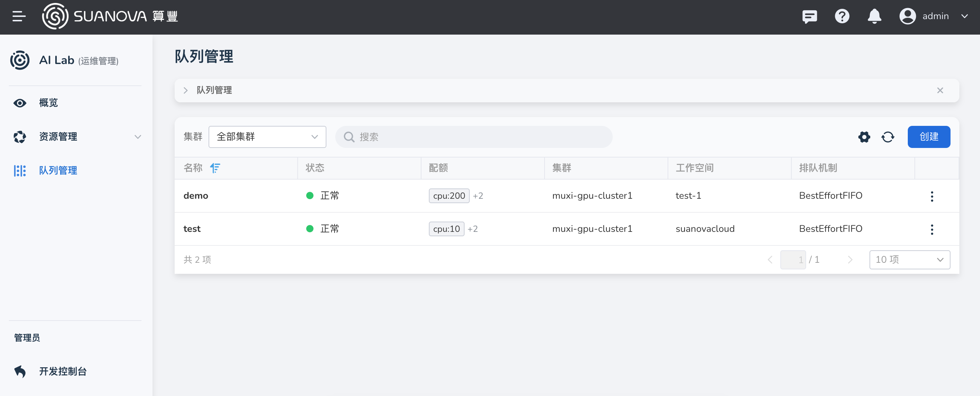The height and width of the screenshot is (396, 980).
Task: Click the 开发控制台 back arrow icon
Action: click(x=20, y=371)
